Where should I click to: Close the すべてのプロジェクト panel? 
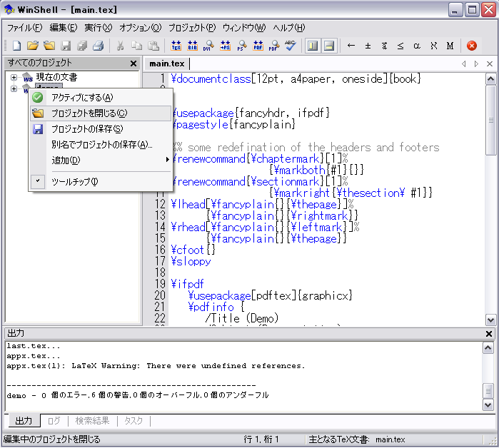pyautogui.click(x=133, y=63)
